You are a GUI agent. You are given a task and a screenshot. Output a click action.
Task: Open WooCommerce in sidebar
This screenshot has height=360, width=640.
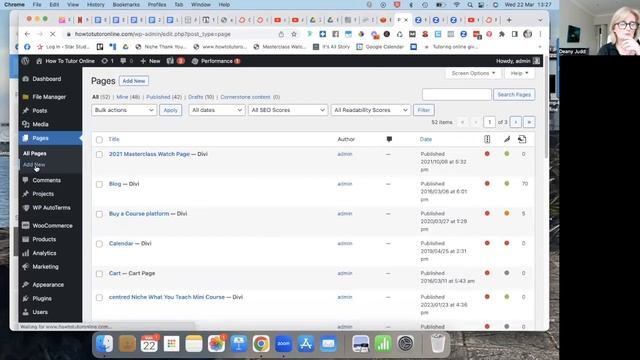[x=52, y=226]
